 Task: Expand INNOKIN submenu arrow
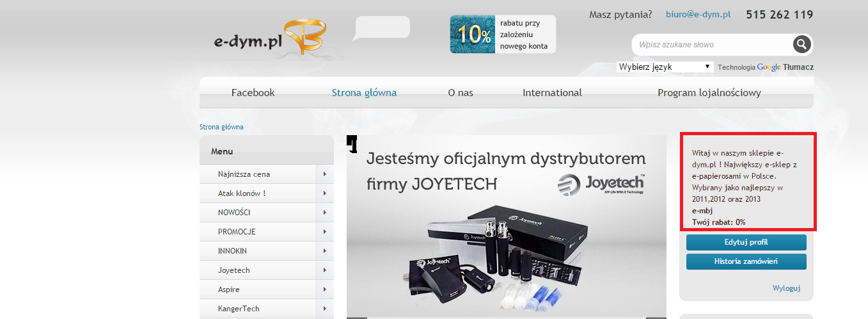point(325,251)
